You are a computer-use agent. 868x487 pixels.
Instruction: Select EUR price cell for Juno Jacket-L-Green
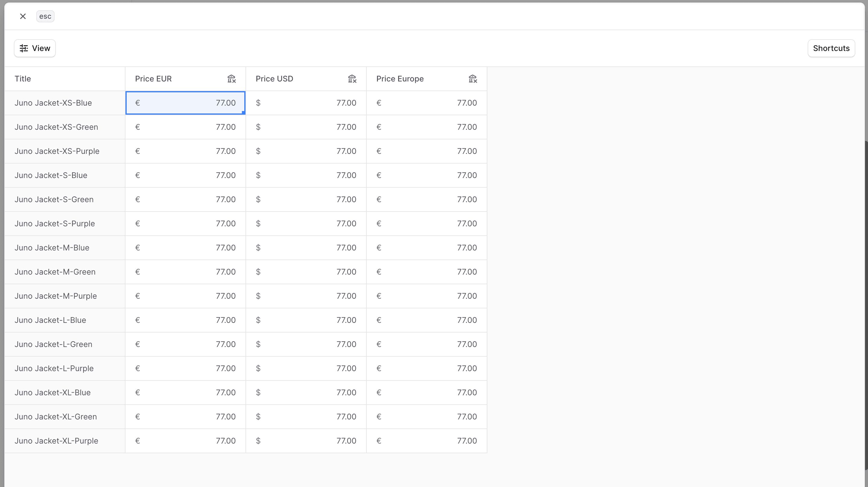(185, 344)
